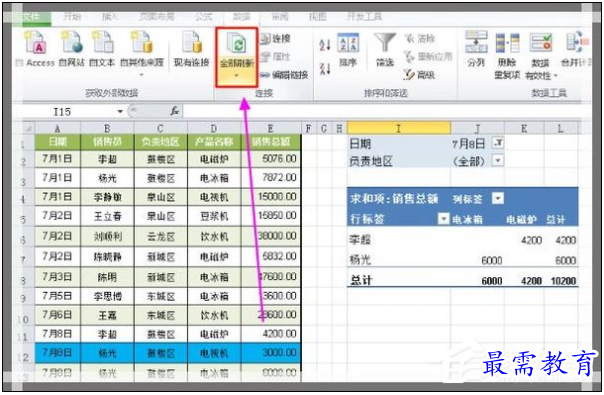The height and width of the screenshot is (395, 604).
Task: Select the cell containing 豆浆机
Action: pos(214,216)
